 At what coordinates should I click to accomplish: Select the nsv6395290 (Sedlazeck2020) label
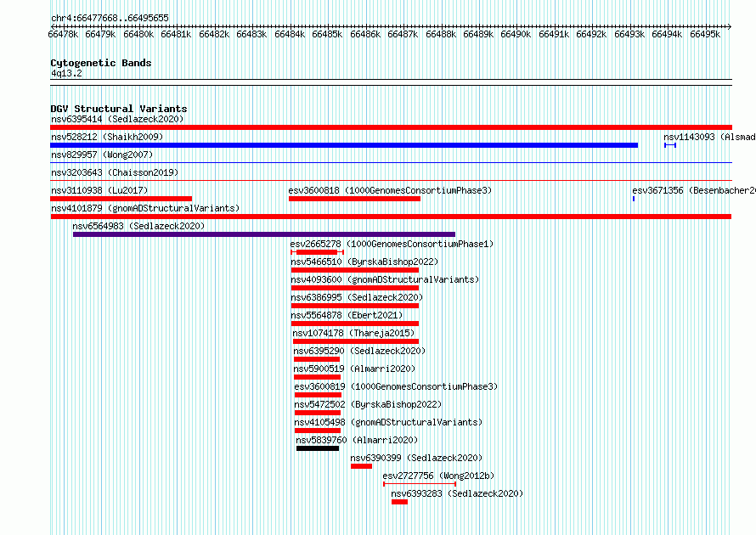(x=359, y=351)
